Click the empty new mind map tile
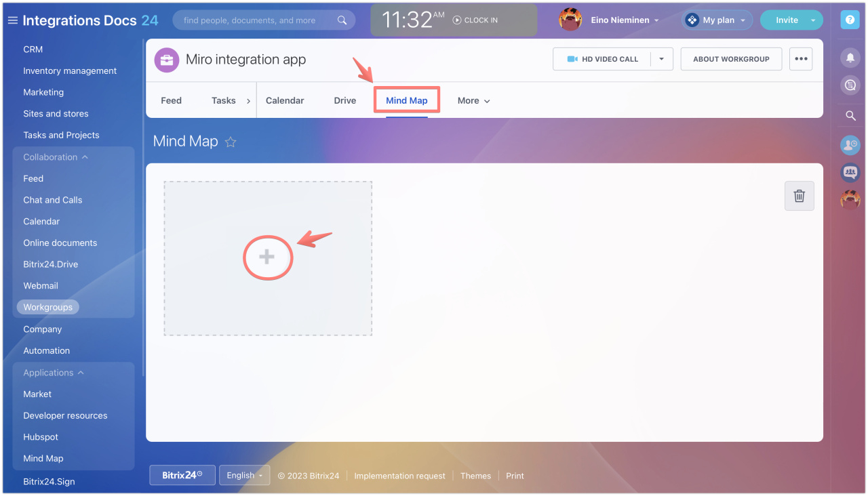This screenshot has width=868, height=496. (x=268, y=258)
